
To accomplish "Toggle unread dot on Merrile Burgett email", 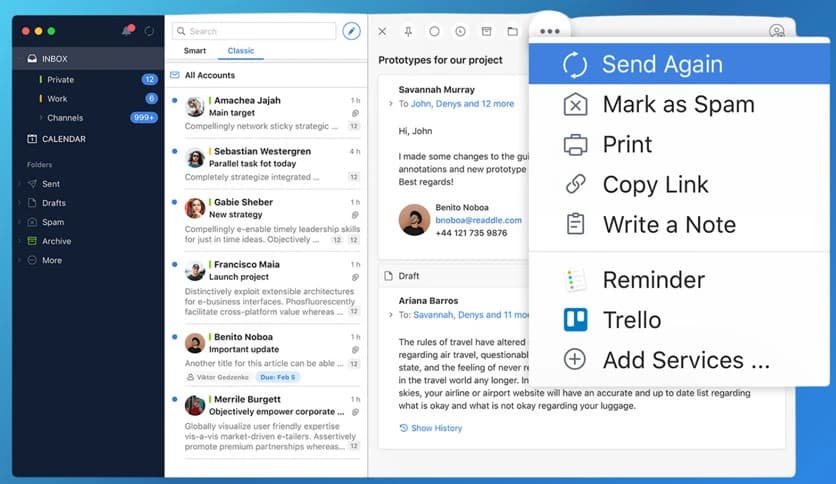I will pos(174,399).
